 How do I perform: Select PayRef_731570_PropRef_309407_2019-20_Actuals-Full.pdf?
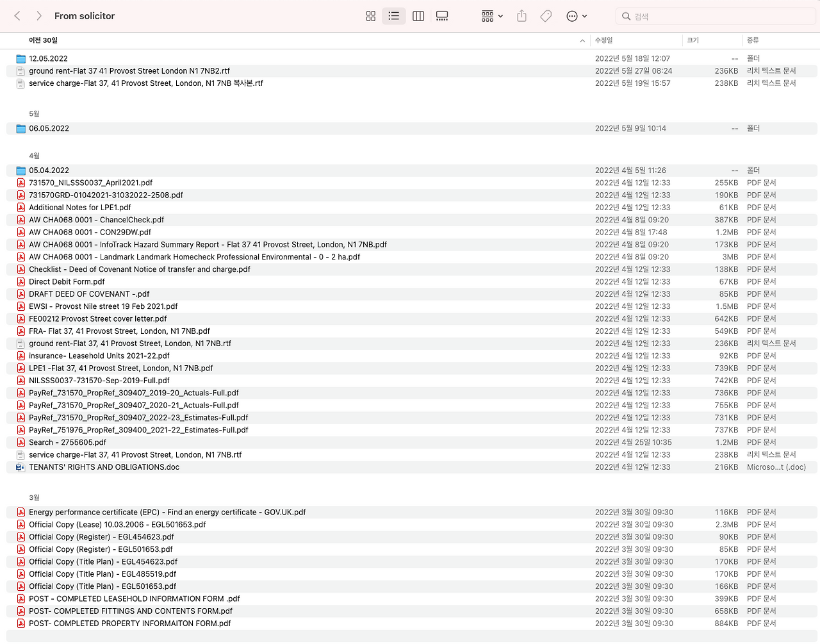(134, 393)
